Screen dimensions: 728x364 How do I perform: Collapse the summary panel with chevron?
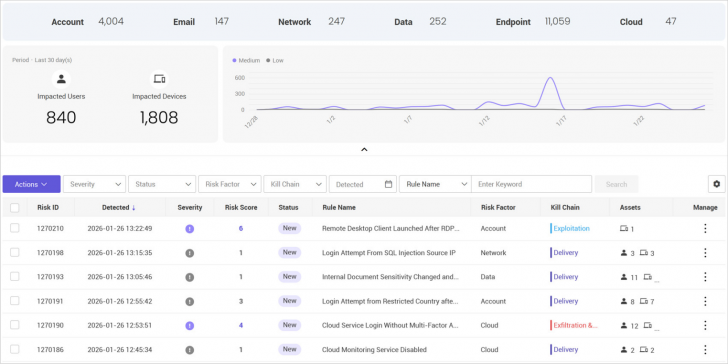coord(364,150)
